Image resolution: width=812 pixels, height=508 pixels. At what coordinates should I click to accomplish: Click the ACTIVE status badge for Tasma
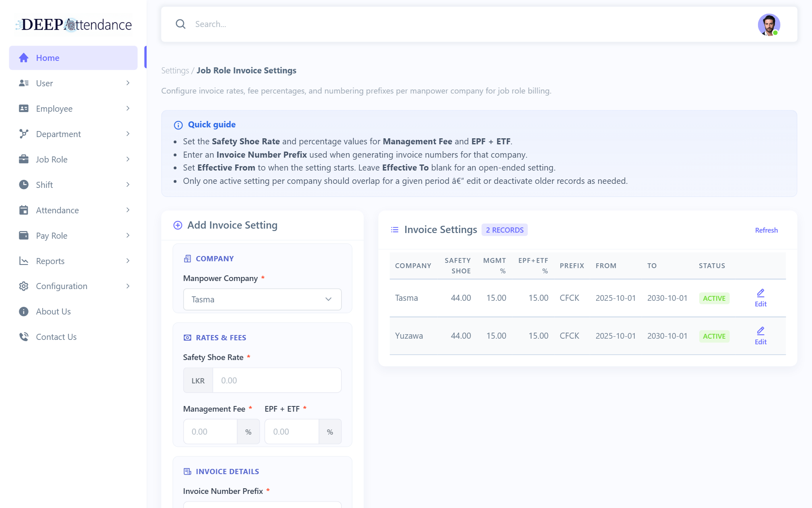pyautogui.click(x=714, y=298)
